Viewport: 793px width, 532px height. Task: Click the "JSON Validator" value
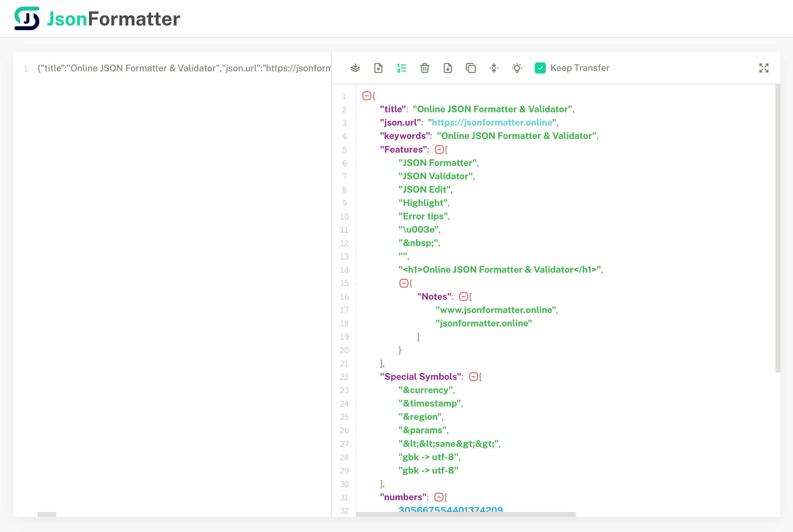tap(436, 176)
